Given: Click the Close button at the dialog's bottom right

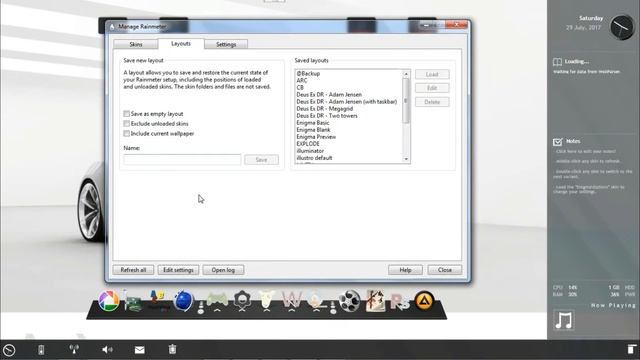Looking at the screenshot, I should coord(444,270).
